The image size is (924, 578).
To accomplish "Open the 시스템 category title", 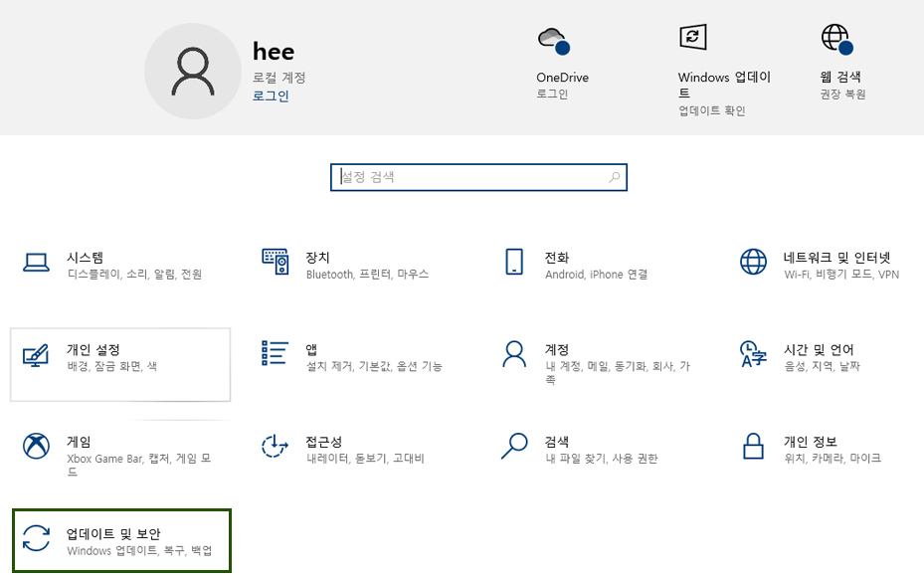I will pyautogui.click(x=85, y=258).
